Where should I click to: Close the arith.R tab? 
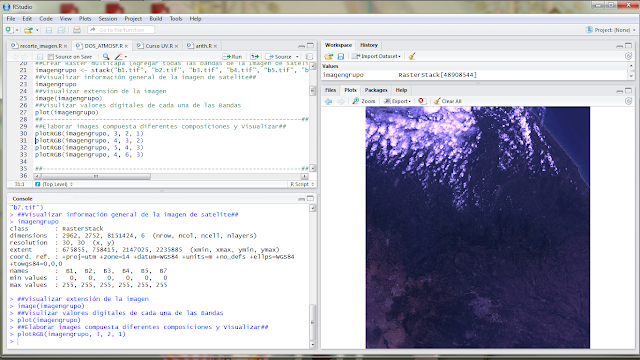pos(215,46)
